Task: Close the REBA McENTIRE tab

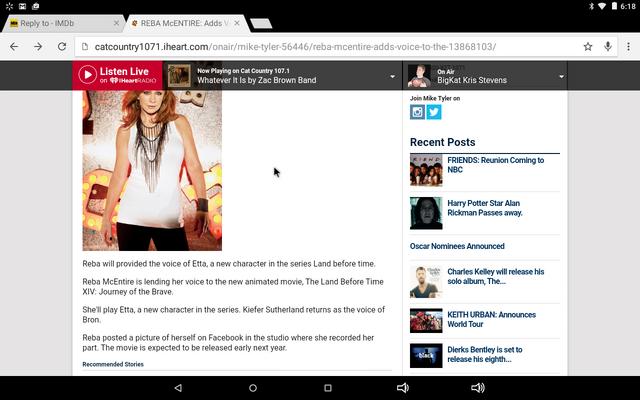Action: point(237,23)
